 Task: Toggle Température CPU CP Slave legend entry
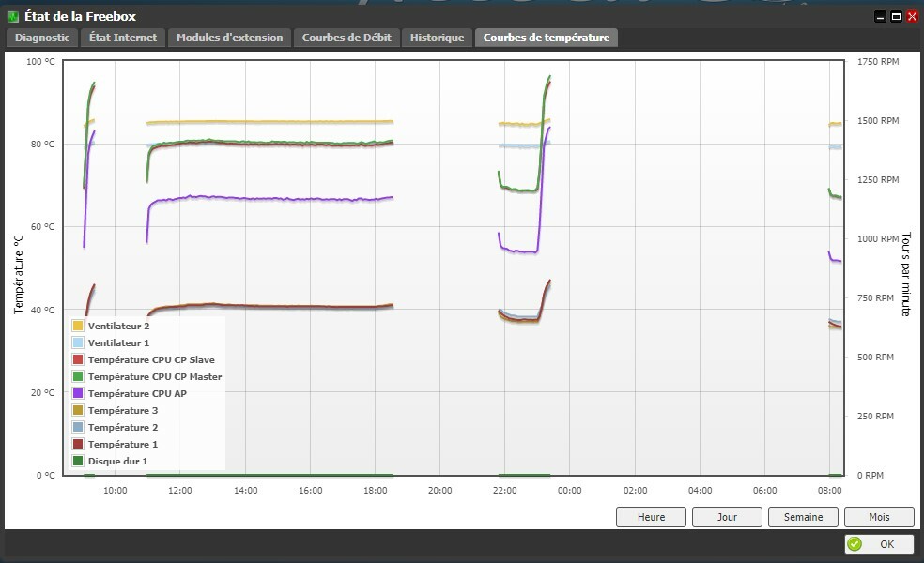point(150,359)
